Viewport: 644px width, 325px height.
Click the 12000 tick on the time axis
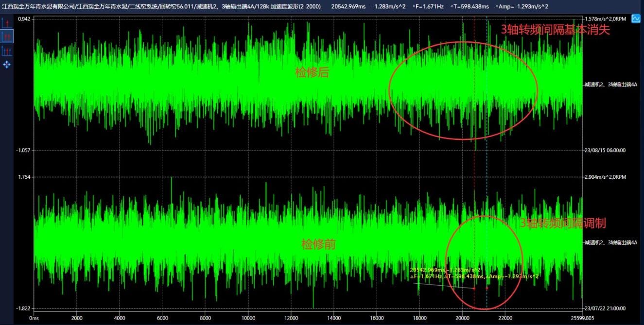291,318
